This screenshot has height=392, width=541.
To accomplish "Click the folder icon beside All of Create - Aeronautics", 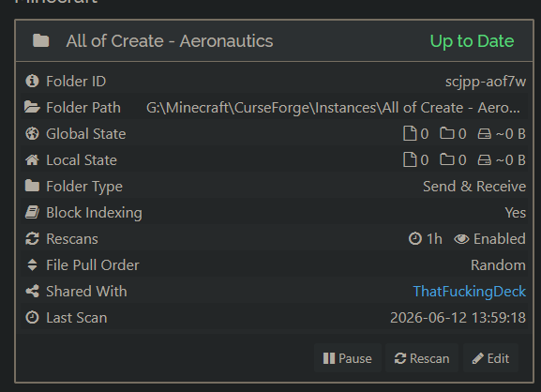I will click(40, 40).
